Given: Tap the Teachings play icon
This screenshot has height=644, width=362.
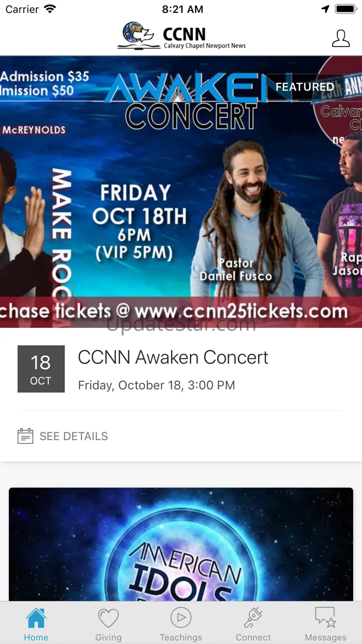Looking at the screenshot, I should coord(181,618).
